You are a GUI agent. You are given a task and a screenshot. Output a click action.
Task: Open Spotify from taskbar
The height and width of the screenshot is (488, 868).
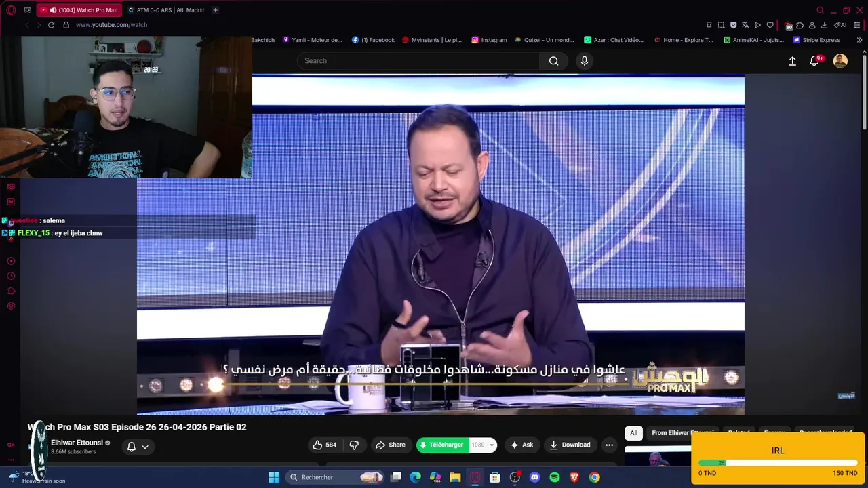tap(555, 477)
